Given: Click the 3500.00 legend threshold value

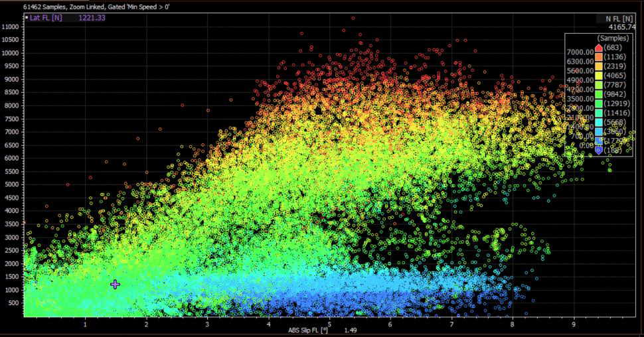Looking at the screenshot, I should click(x=580, y=99).
